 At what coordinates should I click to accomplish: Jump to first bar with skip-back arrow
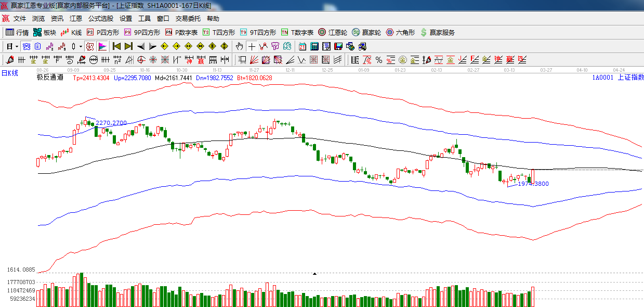(x=116, y=46)
